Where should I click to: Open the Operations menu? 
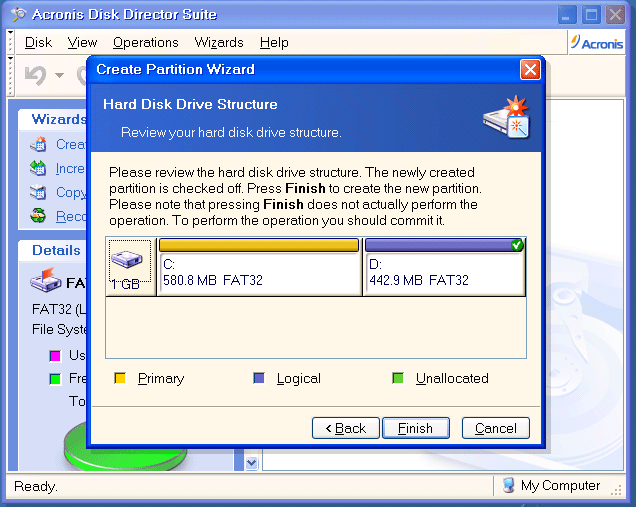click(x=145, y=43)
